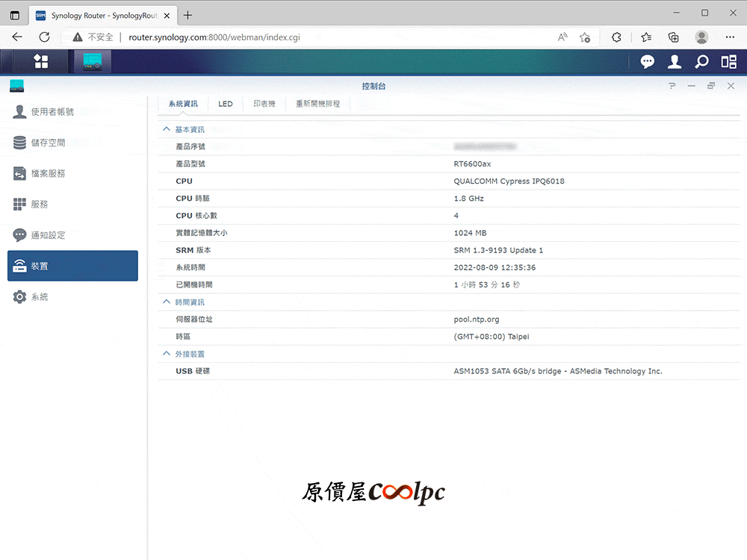The image size is (747, 560).
Task: Close the Synology Router browser tab
Action: [x=167, y=15]
